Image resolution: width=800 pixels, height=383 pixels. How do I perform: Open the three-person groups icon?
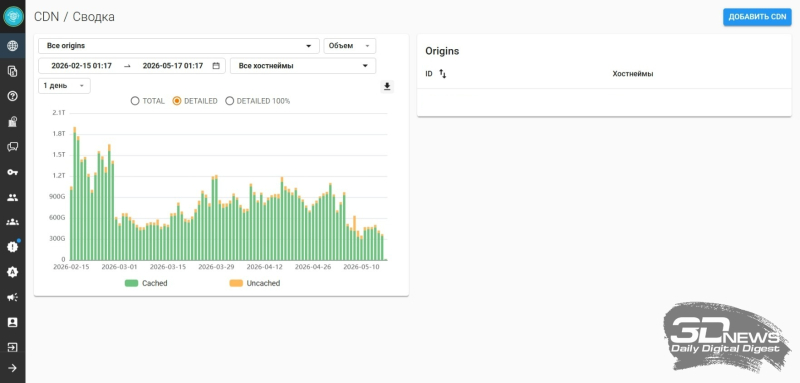[x=13, y=222]
